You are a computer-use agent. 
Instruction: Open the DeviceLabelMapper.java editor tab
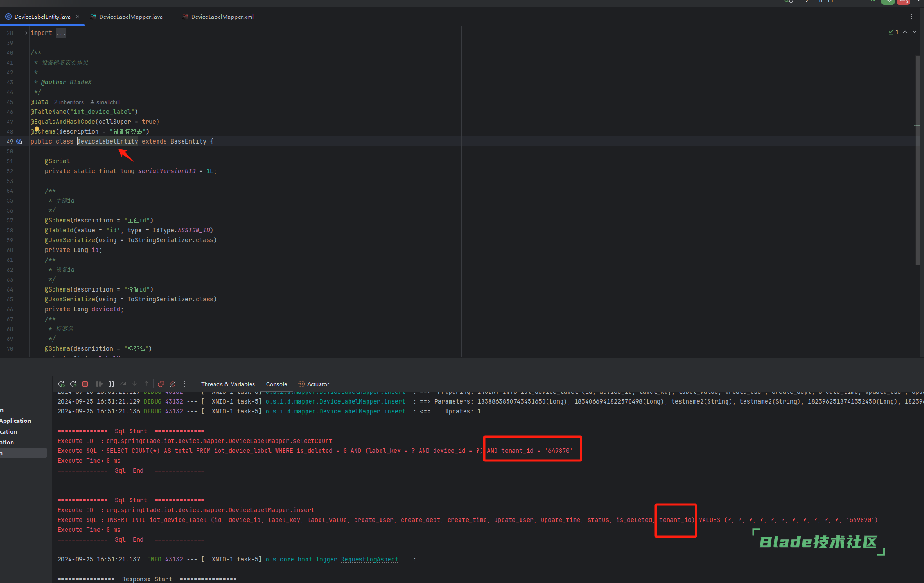tap(127, 17)
